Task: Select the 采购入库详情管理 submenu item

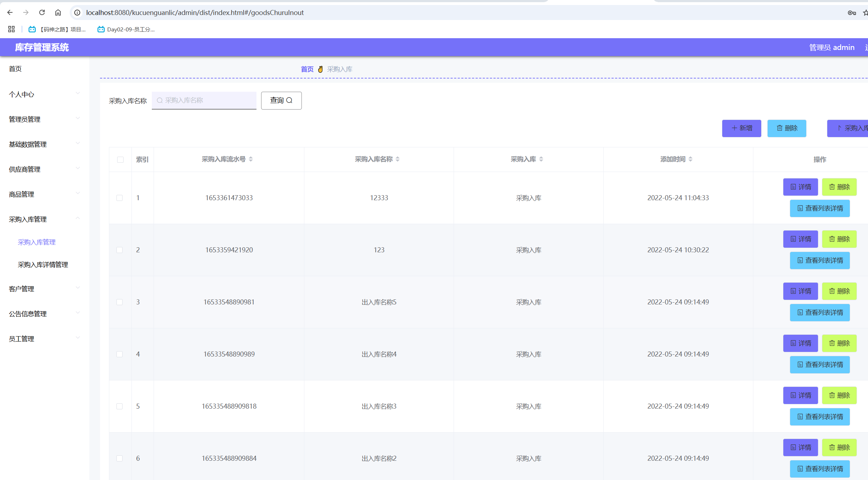Action: coord(43,264)
